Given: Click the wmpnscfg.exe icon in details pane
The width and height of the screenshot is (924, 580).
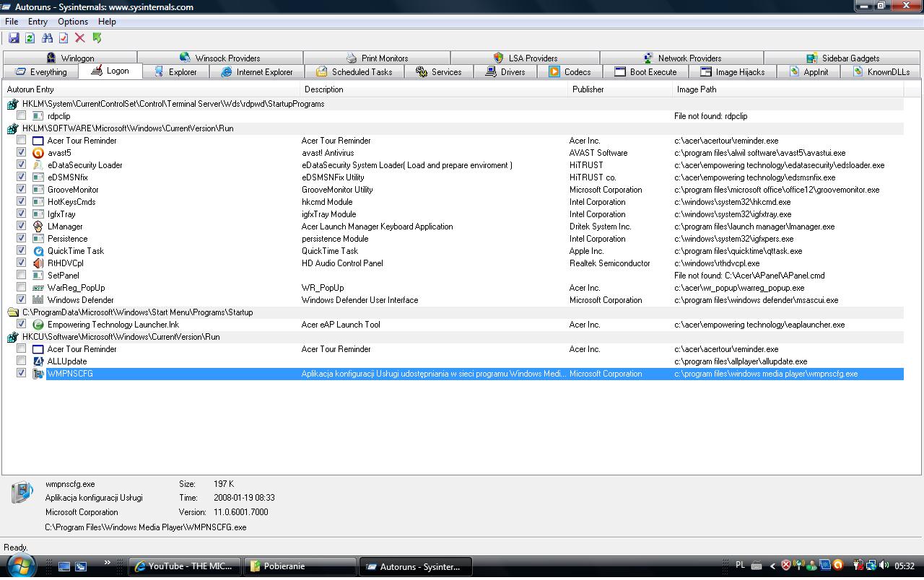Looking at the screenshot, I should [x=22, y=492].
